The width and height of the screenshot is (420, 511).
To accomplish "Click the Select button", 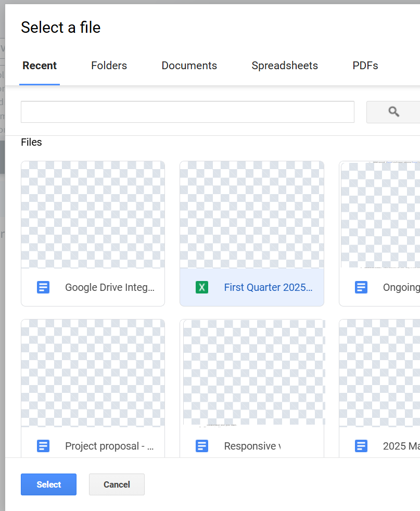I will (x=48, y=484).
